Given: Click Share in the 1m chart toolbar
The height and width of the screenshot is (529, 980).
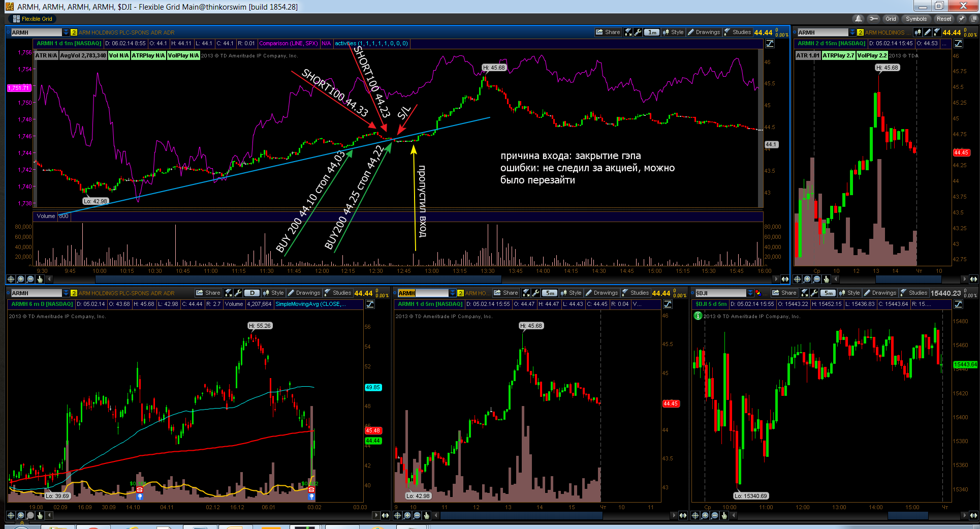Looking at the screenshot, I should tap(608, 32).
